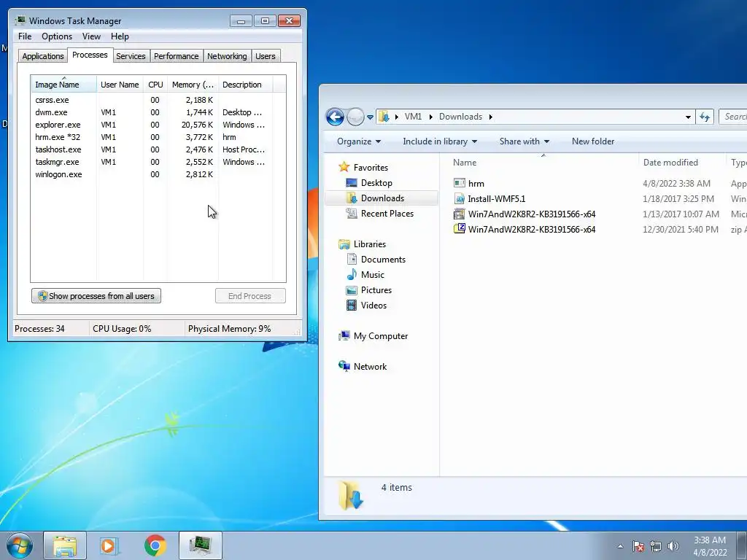
Task: Select the winlogon.exe process row
Action: click(x=152, y=174)
